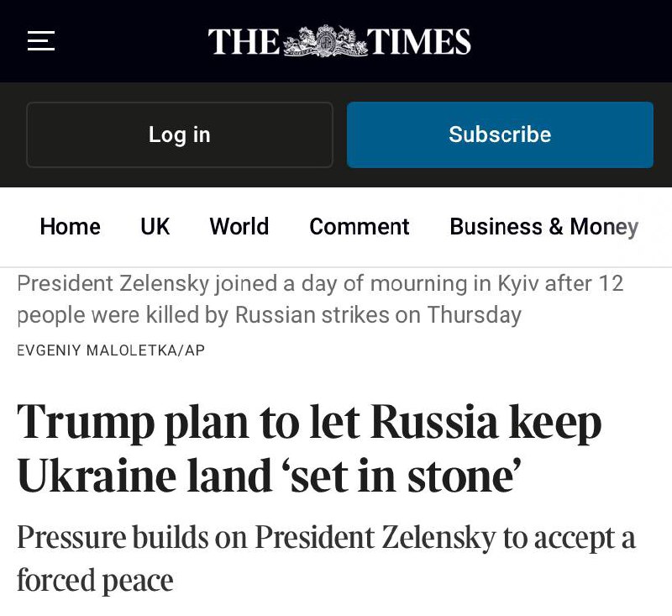This screenshot has height=616, width=672.
Task: Click the word "THE" in the masthead
Action: [x=244, y=41]
